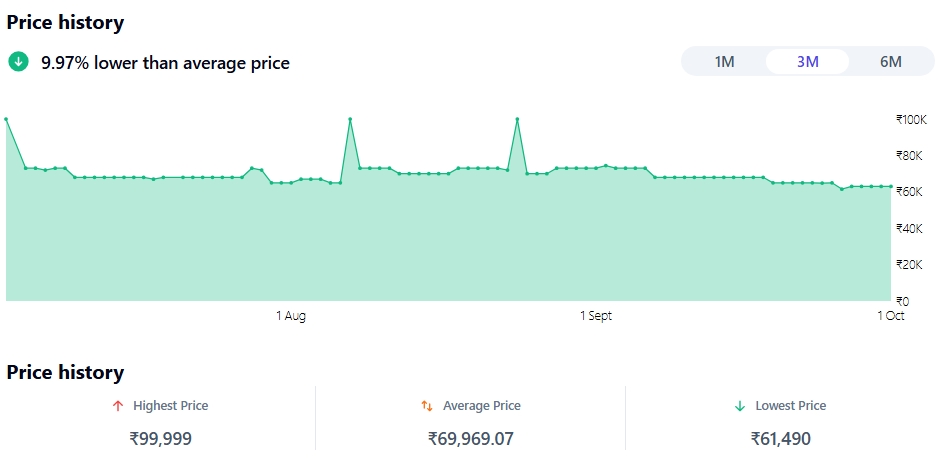Click the ₹61,490 lowest price value

tap(780, 438)
